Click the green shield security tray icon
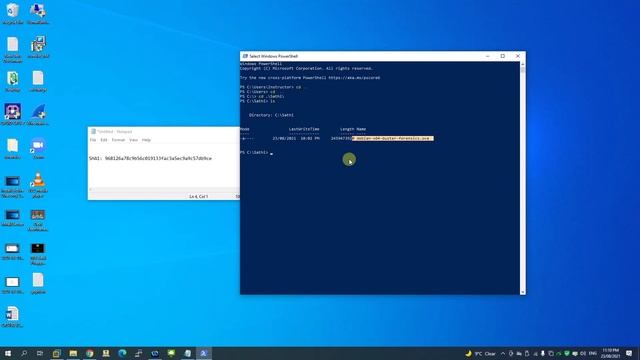The image size is (640, 360). (x=567, y=353)
